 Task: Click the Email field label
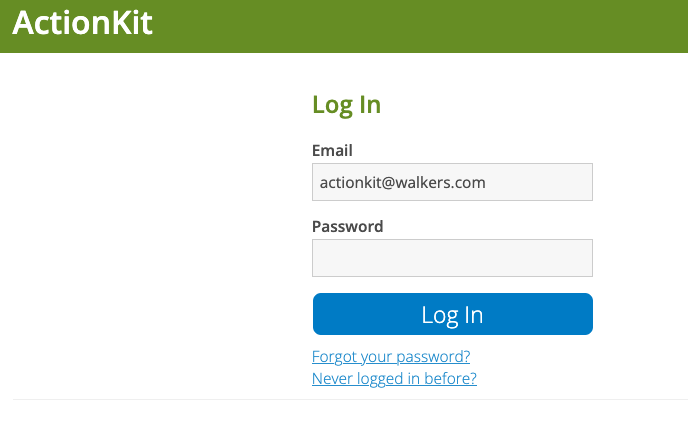332,150
